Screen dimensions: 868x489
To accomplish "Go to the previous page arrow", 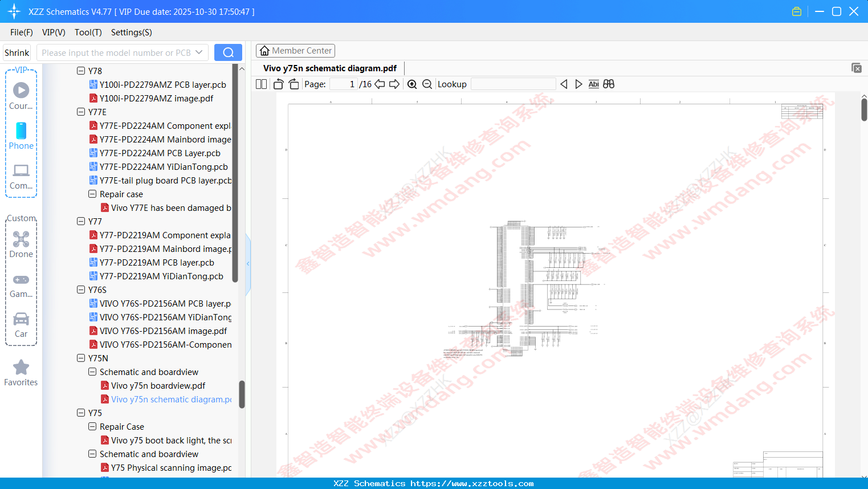I will tap(380, 84).
